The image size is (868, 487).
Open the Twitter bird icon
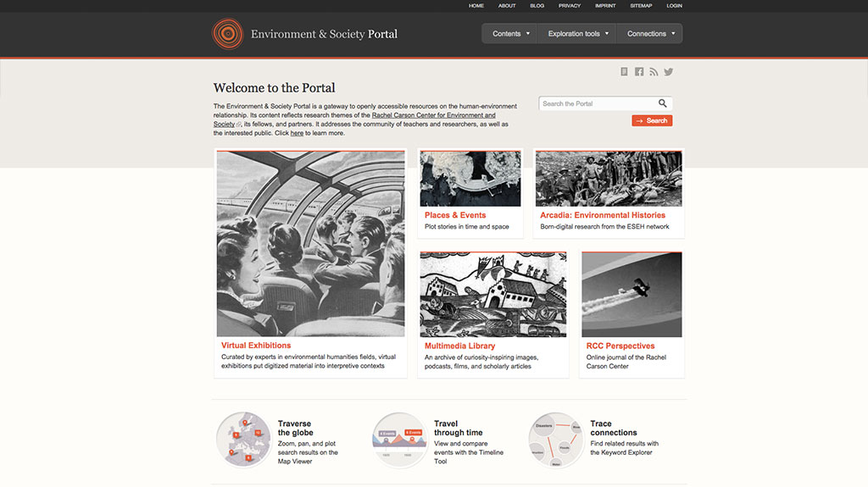tap(669, 72)
